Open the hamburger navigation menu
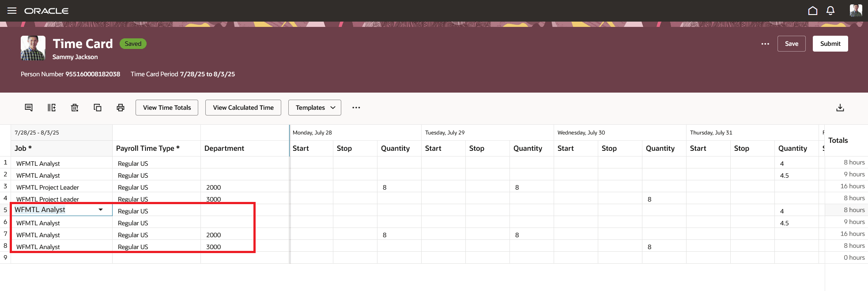868x291 pixels. coord(12,11)
